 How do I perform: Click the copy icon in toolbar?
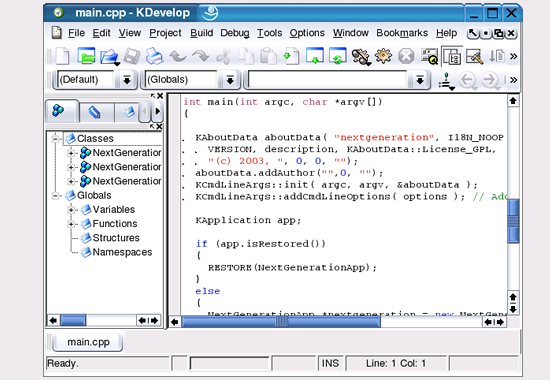pos(246,56)
